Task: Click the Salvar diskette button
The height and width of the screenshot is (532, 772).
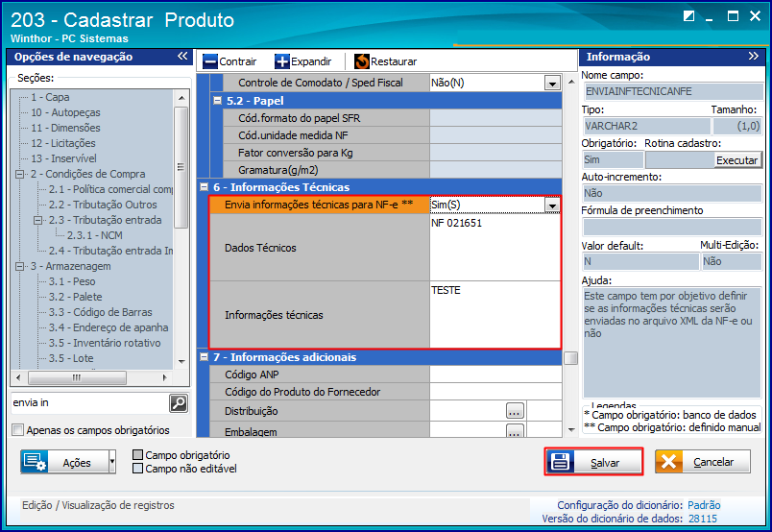Action: [x=593, y=462]
